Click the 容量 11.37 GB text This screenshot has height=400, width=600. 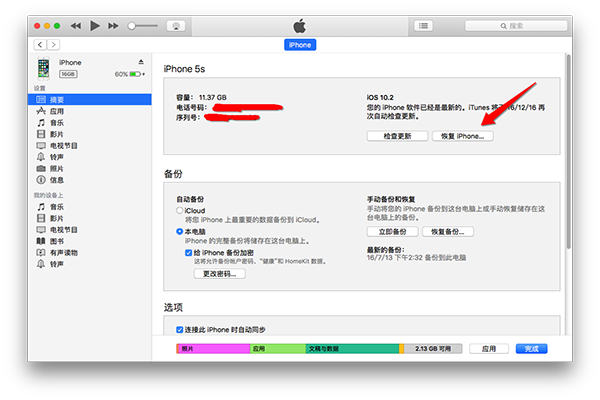pos(201,97)
